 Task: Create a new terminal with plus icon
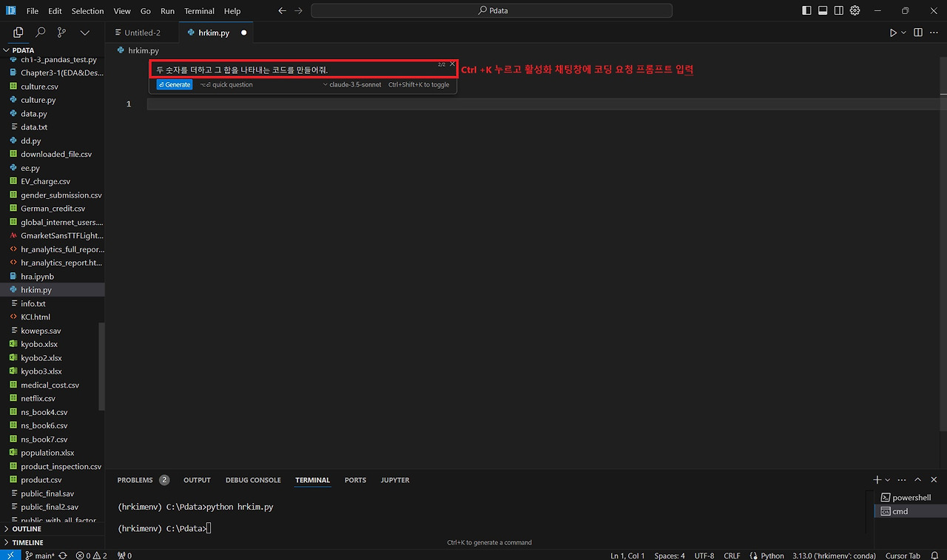pos(877,480)
